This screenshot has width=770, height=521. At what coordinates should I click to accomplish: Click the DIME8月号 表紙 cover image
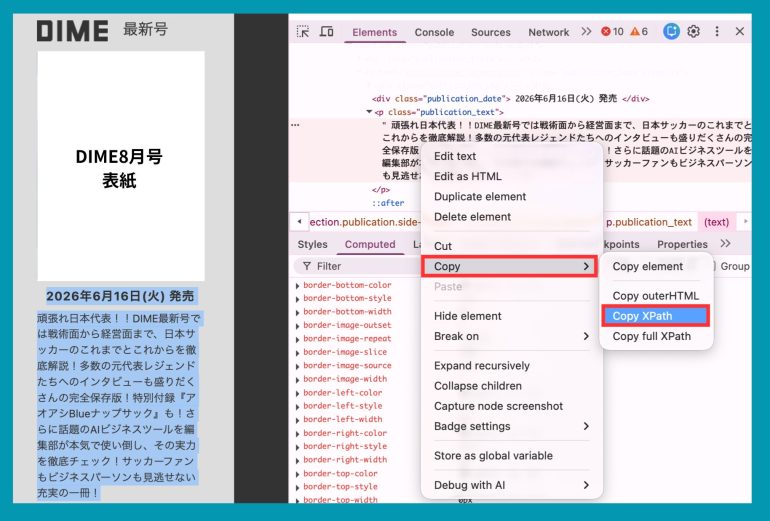(121, 166)
